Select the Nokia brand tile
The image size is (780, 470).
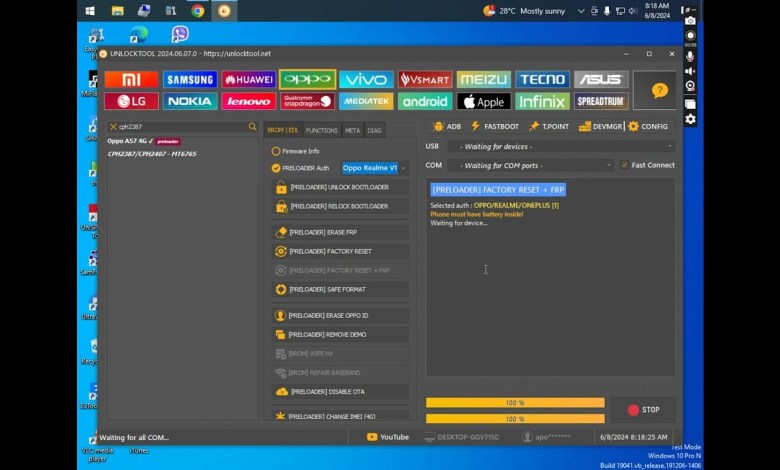tap(190, 101)
